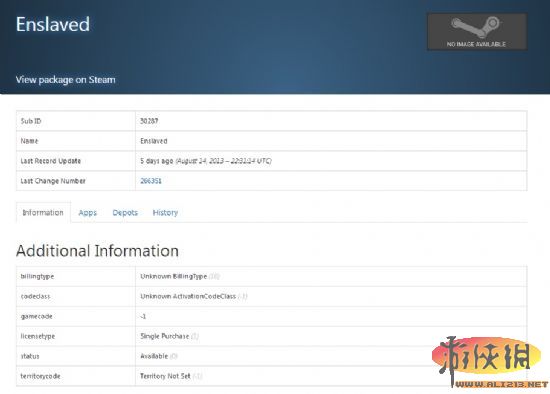Select the 5 days ago timestamp value

click(206, 161)
